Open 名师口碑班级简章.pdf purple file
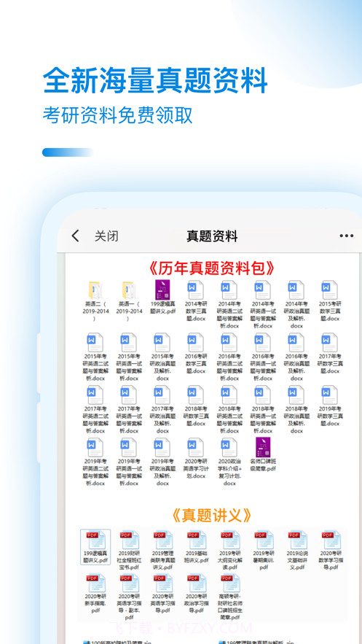 point(263,455)
